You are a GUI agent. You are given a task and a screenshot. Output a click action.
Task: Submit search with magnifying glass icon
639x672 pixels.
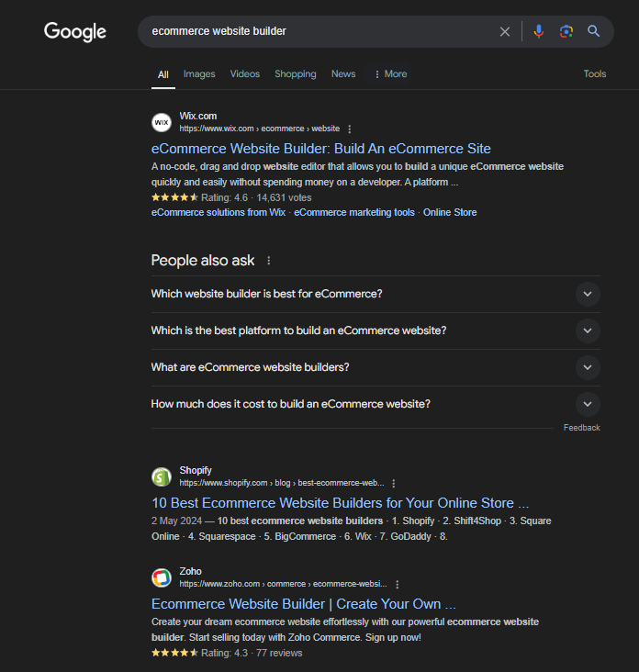594,31
